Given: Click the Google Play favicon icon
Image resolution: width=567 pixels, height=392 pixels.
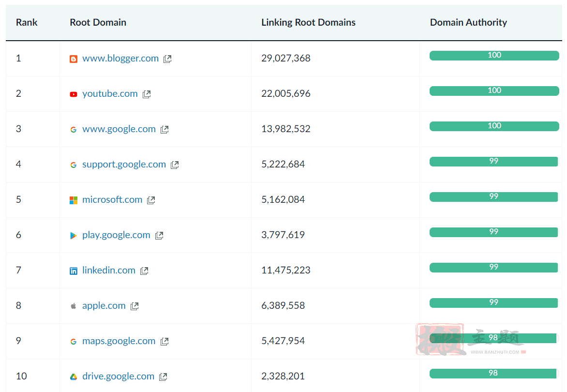Looking at the screenshot, I should point(74,236).
